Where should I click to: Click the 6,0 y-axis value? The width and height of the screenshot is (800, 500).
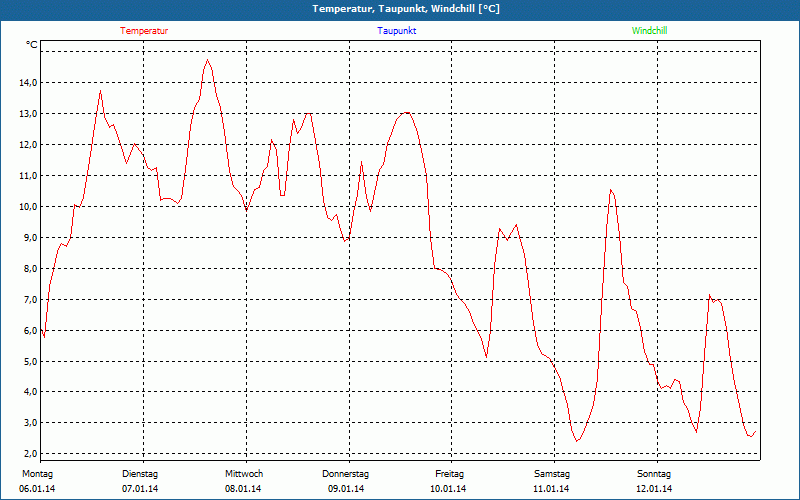(31, 331)
